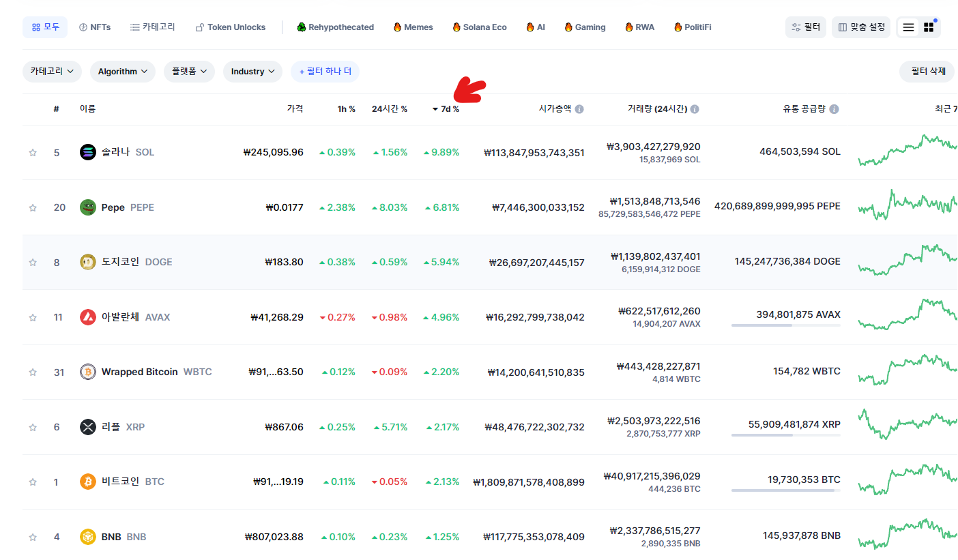The image size is (958, 560).
Task: Sort by the 7d % column
Action: [446, 109]
